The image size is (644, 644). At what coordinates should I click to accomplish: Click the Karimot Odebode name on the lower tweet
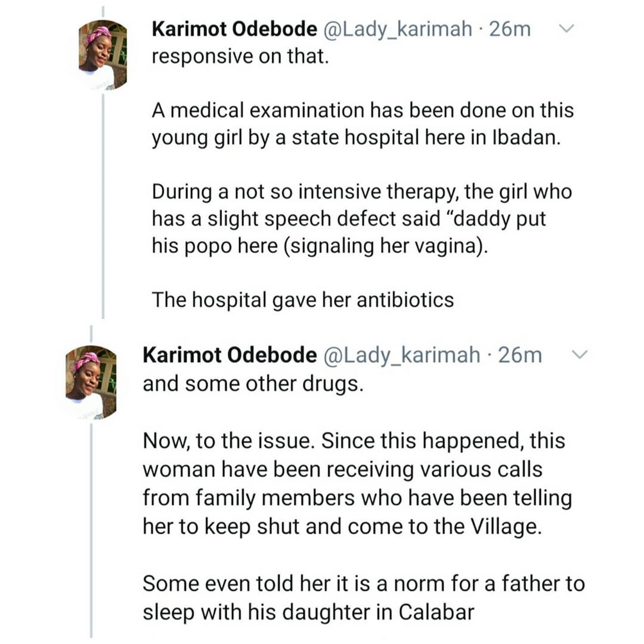(x=230, y=355)
